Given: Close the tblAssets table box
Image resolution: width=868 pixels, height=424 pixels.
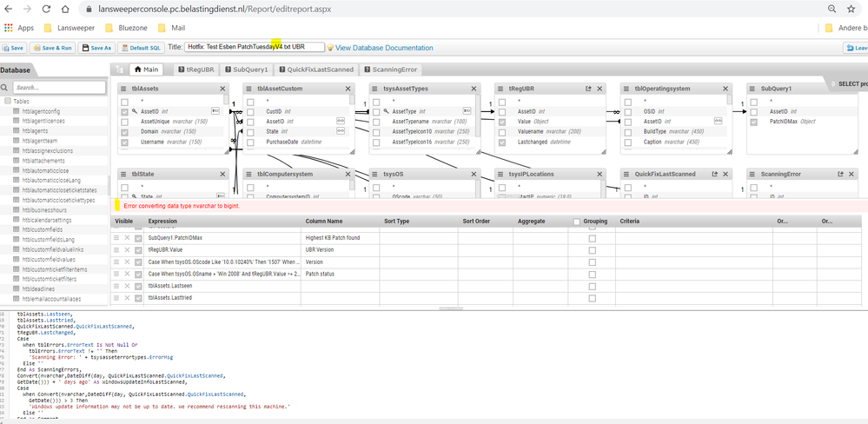Looking at the screenshot, I should click(222, 89).
